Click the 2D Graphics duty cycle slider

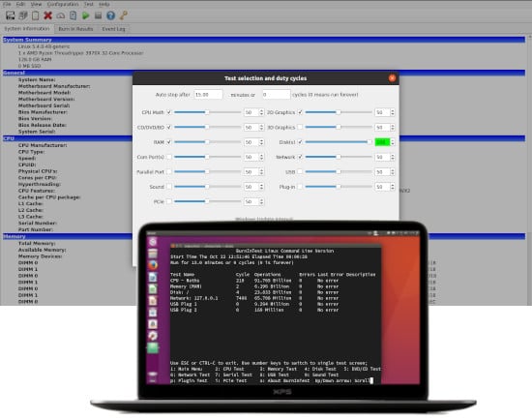click(339, 112)
